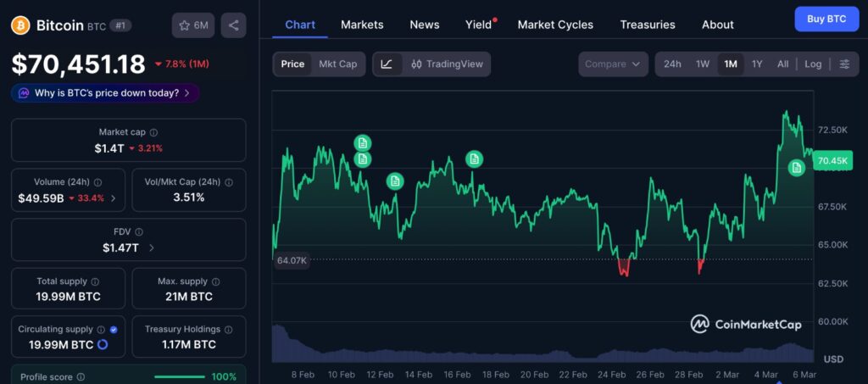Click Volume (24h) info icon
This screenshot has width=868, height=384.
(98, 182)
